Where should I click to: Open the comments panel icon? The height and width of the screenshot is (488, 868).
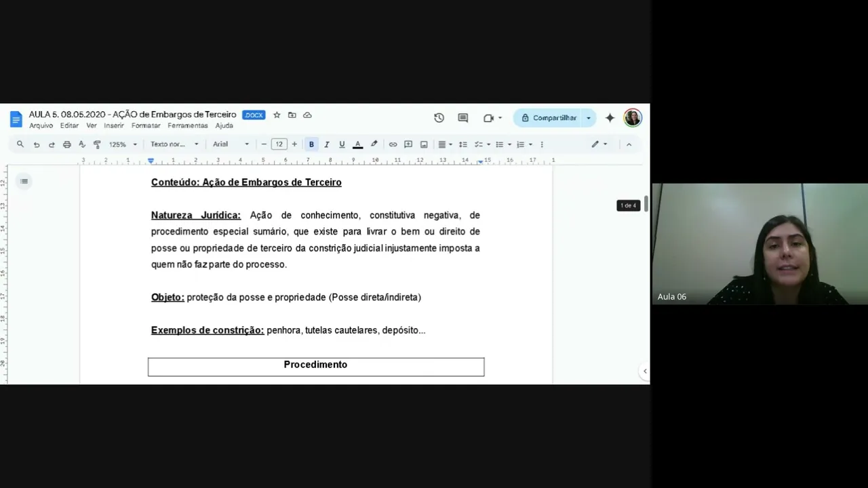pos(463,118)
